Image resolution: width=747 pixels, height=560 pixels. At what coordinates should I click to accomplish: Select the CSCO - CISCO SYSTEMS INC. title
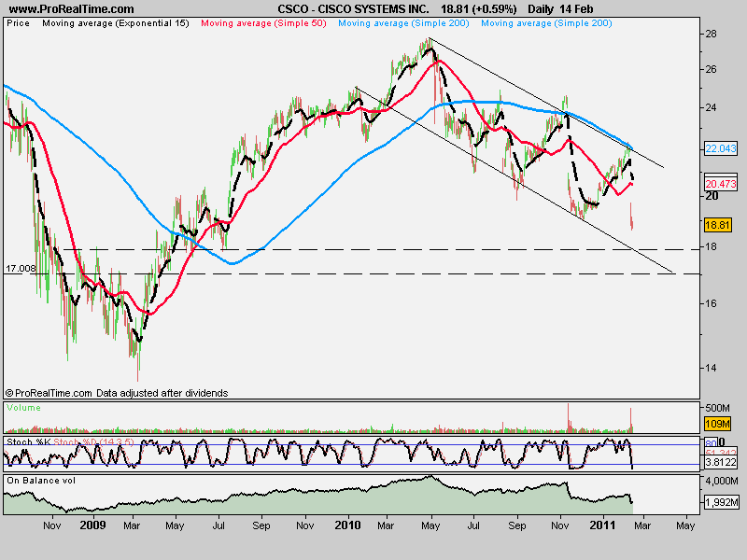pyautogui.click(x=353, y=9)
